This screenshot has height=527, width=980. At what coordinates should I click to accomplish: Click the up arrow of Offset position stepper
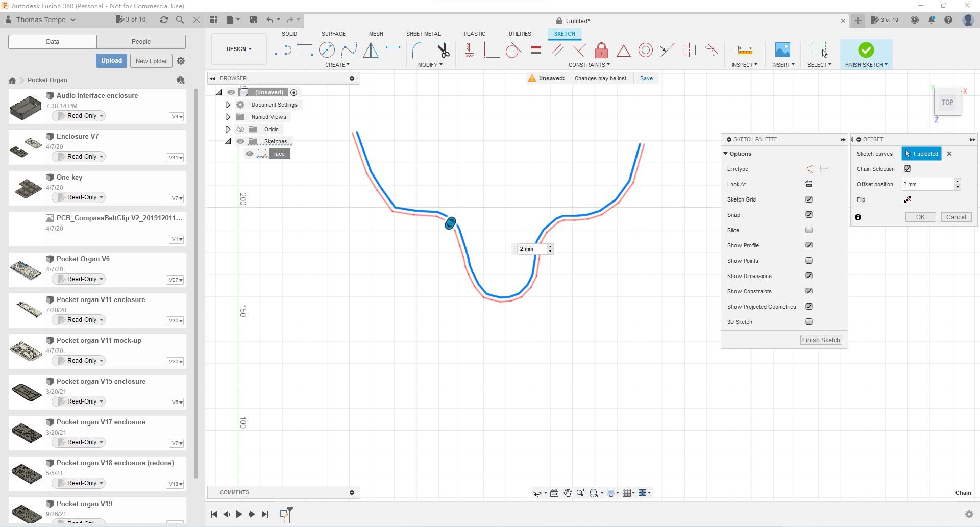pos(958,182)
